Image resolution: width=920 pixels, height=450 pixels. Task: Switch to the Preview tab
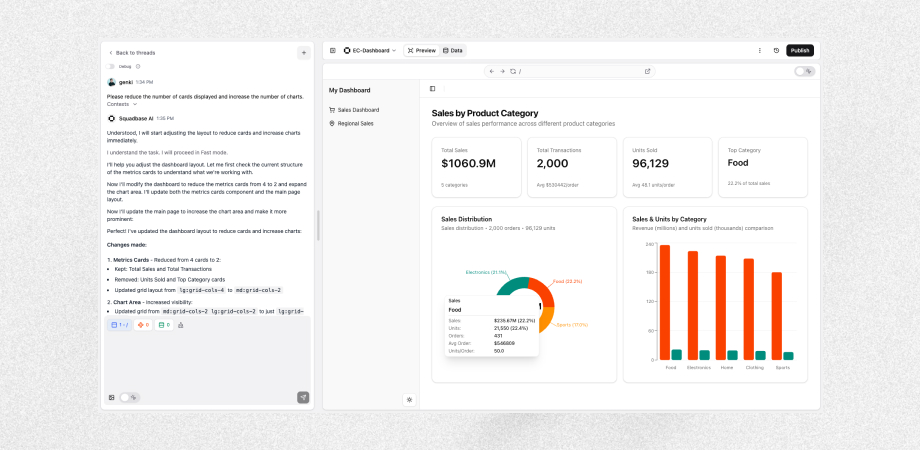422,50
